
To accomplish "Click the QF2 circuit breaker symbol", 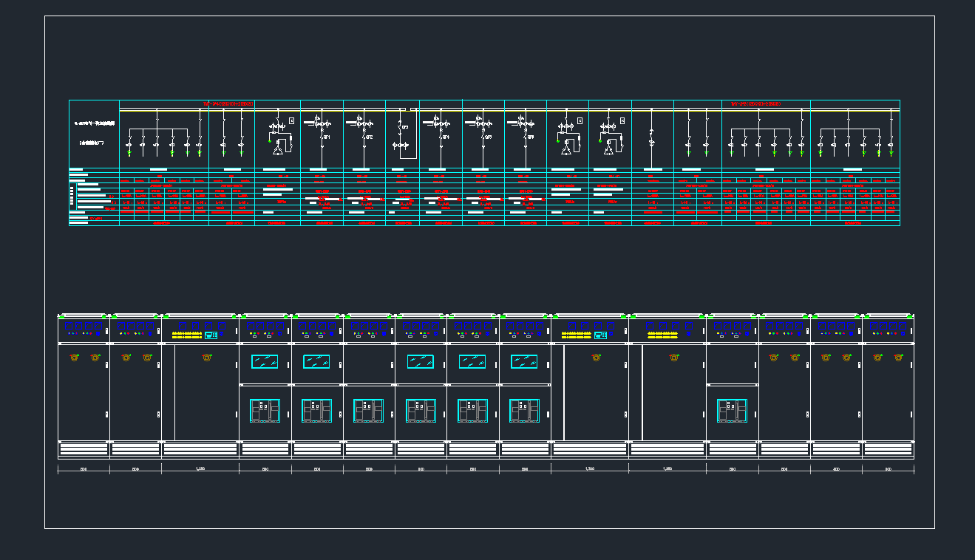I will pos(366,137).
